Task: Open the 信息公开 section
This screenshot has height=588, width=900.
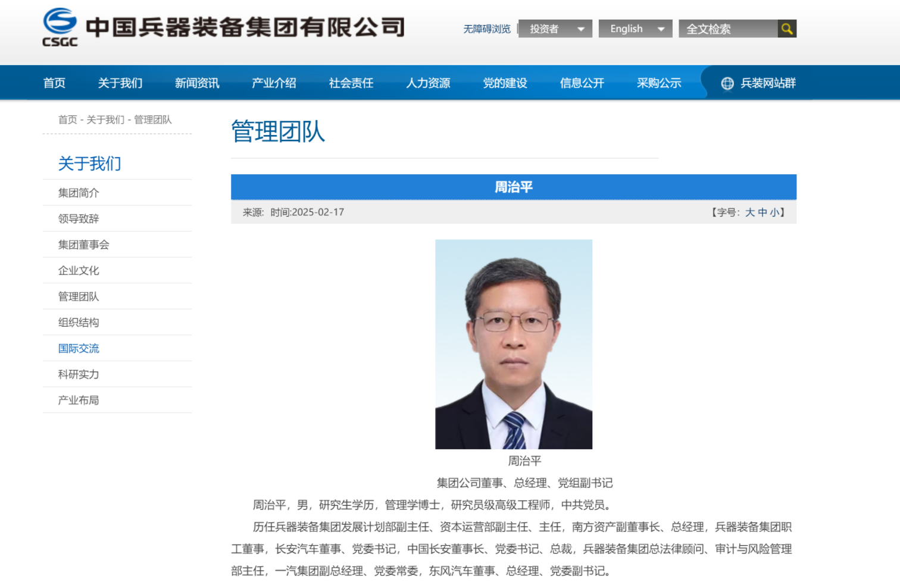Action: pyautogui.click(x=581, y=83)
